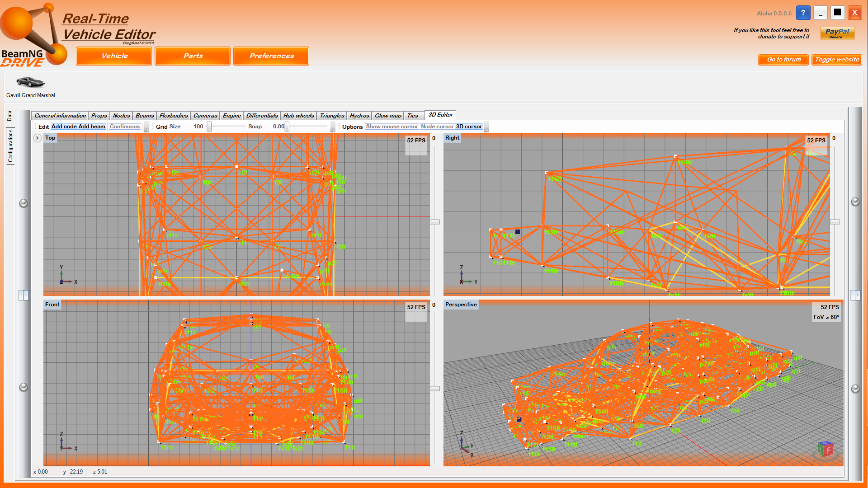Image resolution: width=868 pixels, height=488 pixels.
Task: Switch to the Flexbodies tab
Action: pos(173,116)
